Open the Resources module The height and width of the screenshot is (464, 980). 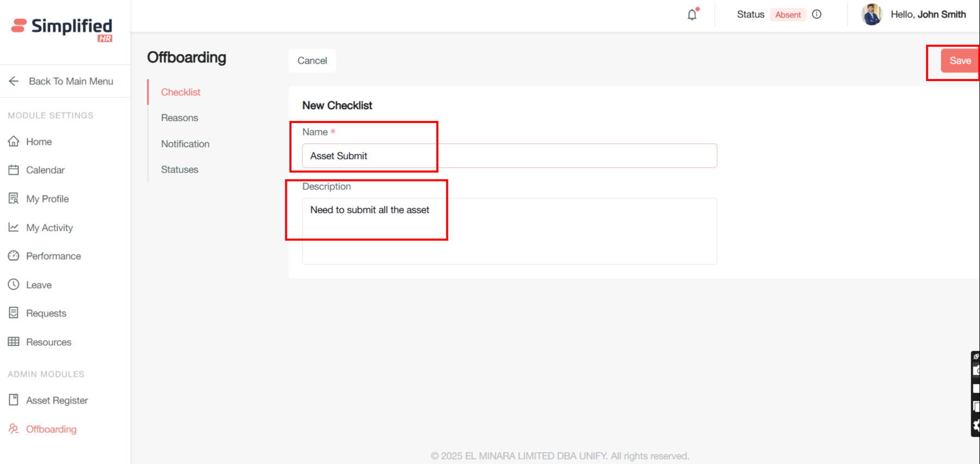coord(48,342)
